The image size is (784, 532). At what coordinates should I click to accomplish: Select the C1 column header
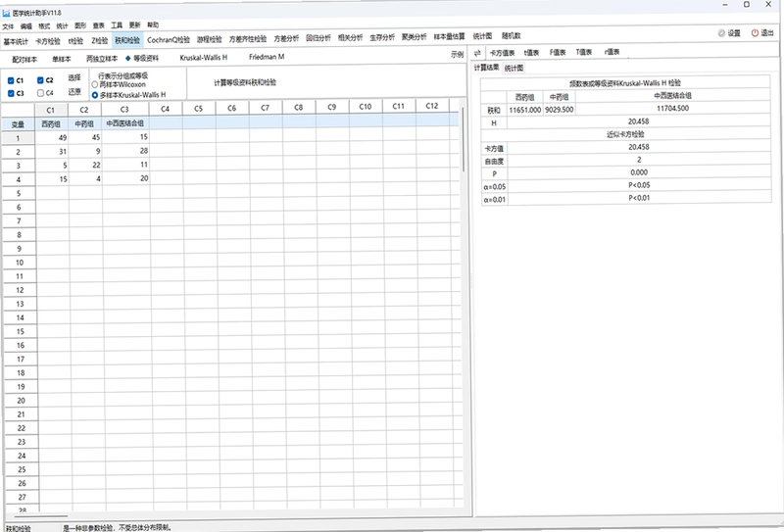pyautogui.click(x=51, y=110)
